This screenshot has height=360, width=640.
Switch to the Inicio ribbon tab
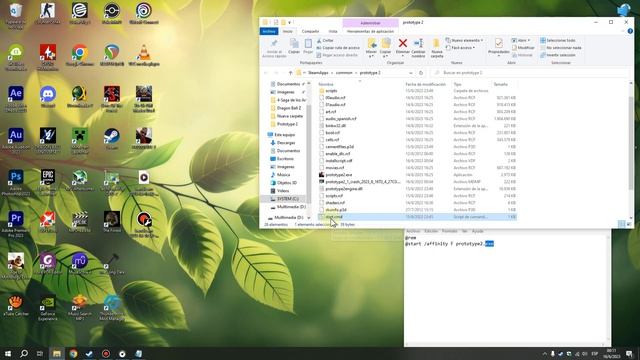pyautogui.click(x=288, y=31)
